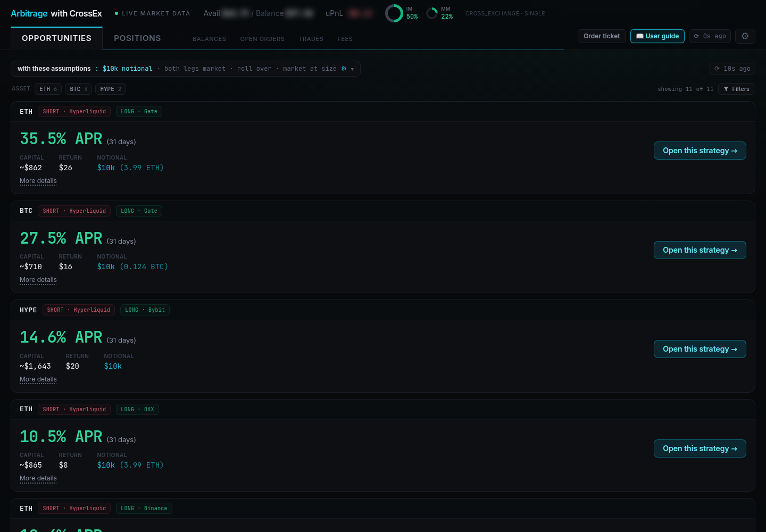
Task: Click the 'LONG · Gate' badge on the BTC card
Action: coord(139,211)
